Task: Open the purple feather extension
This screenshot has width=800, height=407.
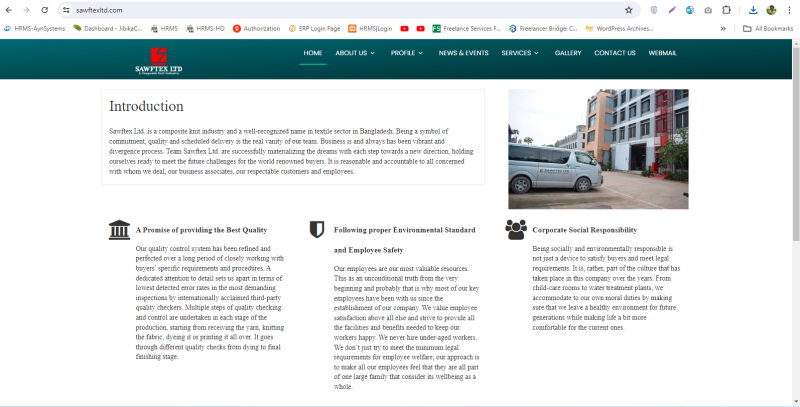Action: [672, 10]
